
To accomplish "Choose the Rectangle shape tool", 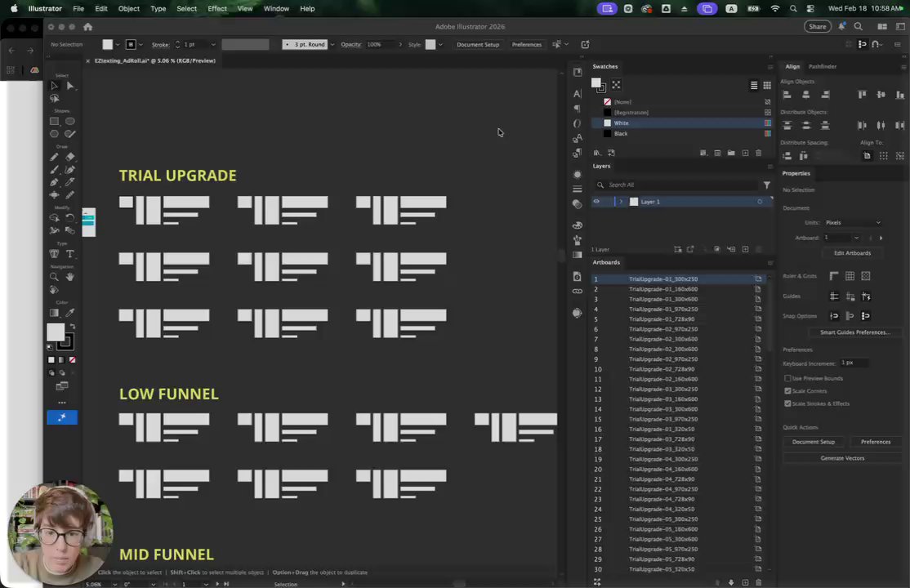I will 54,121.
